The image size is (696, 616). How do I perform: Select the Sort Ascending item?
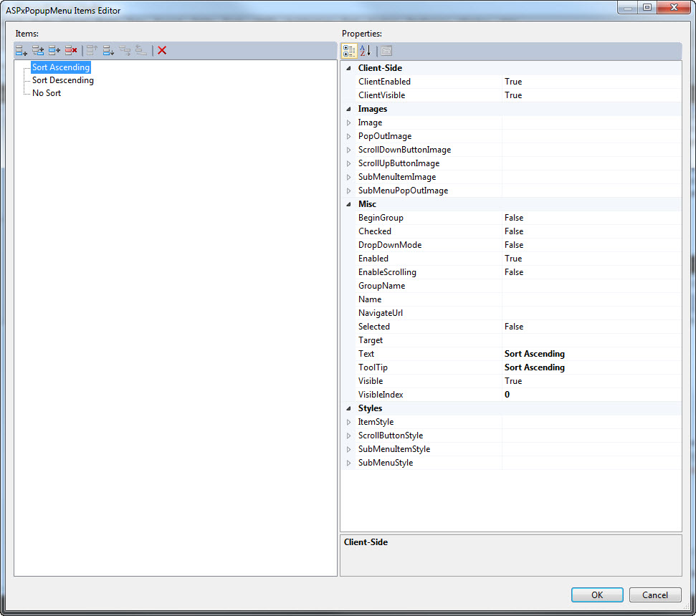coord(61,67)
